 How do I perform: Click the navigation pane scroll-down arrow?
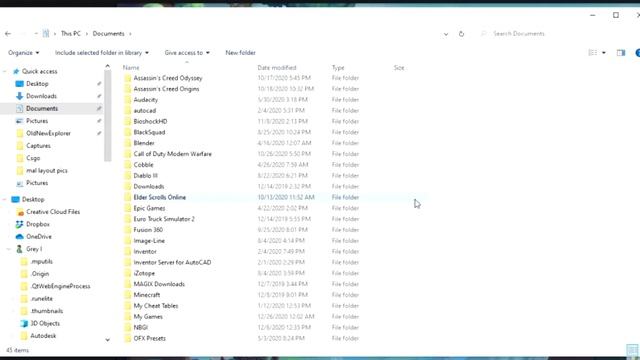[x=107, y=340]
